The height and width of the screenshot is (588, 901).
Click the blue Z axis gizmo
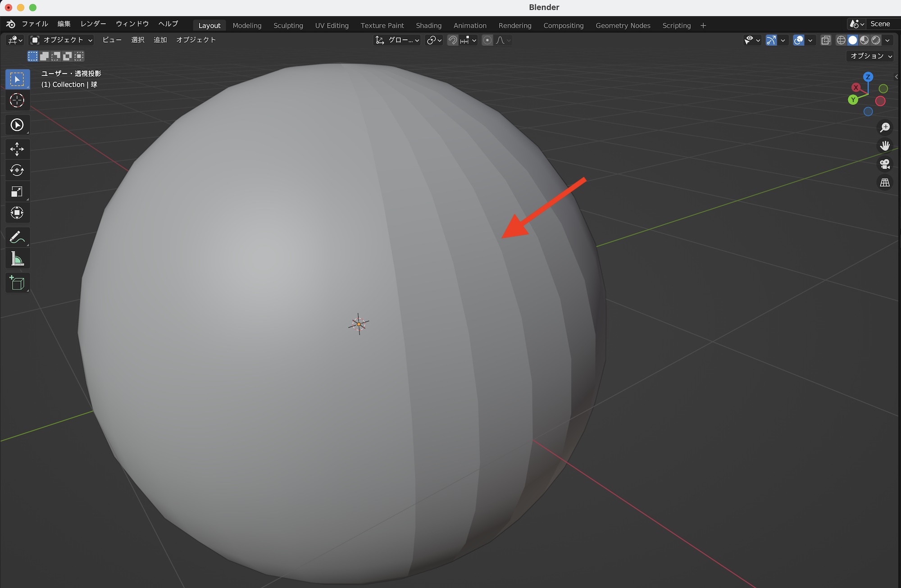(868, 77)
